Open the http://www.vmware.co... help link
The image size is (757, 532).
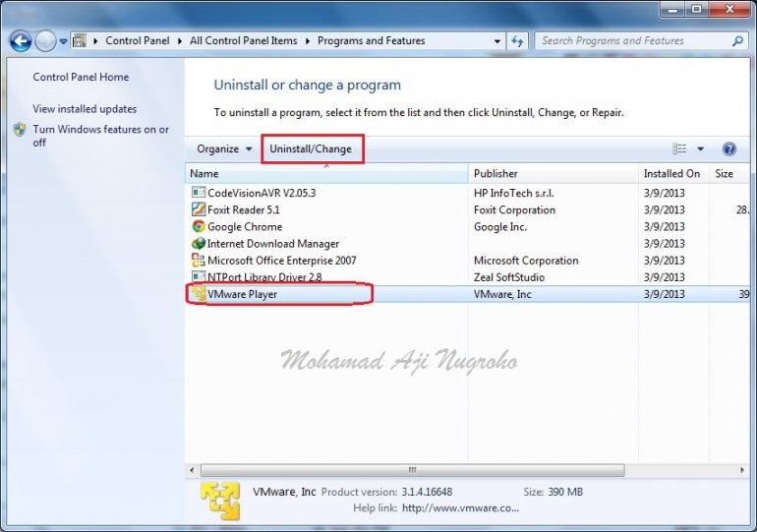[x=460, y=507]
